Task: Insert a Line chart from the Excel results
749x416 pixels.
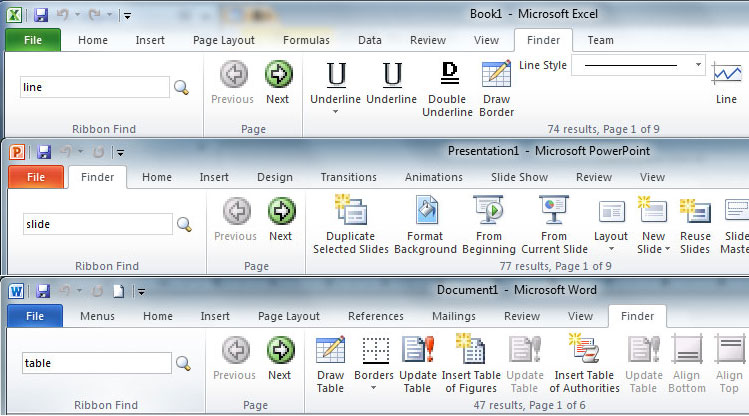Action: (x=727, y=82)
